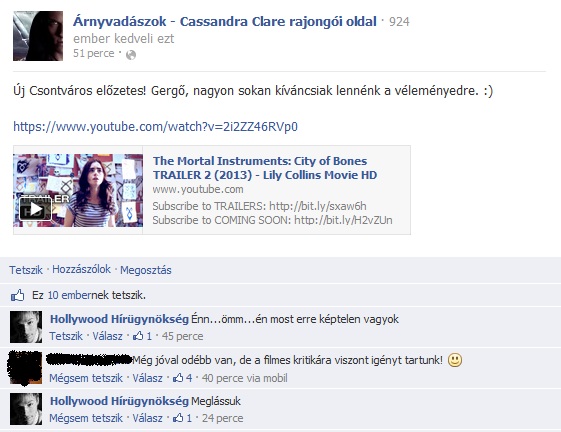Open the Árnyvadászok page profile picture
This screenshot has height=432, width=561.
[38, 36]
